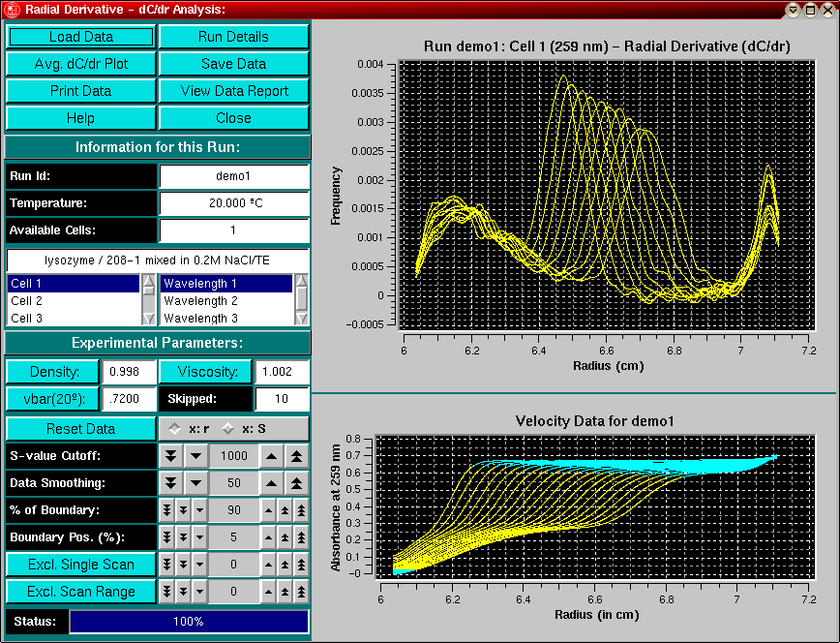Click double up arrow for Data Smoothing
The width and height of the screenshot is (840, 643).
click(x=297, y=483)
